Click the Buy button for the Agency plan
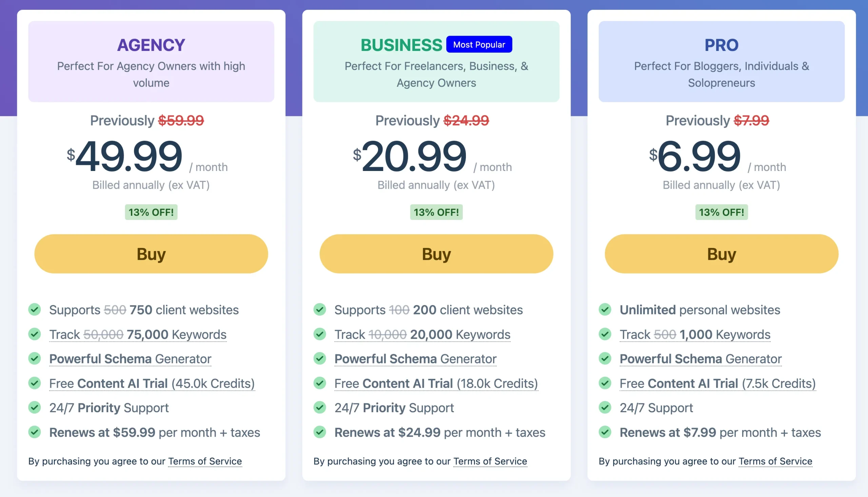 pos(151,253)
